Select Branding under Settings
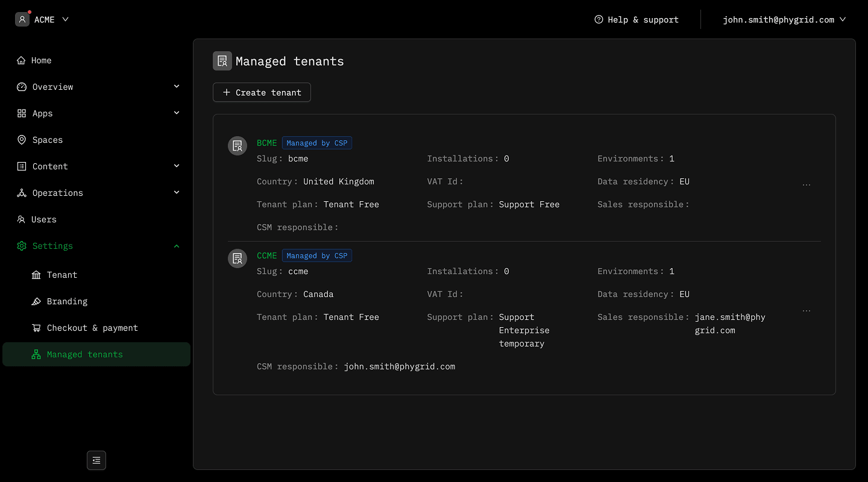Viewport: 868px width, 482px height. tap(67, 301)
